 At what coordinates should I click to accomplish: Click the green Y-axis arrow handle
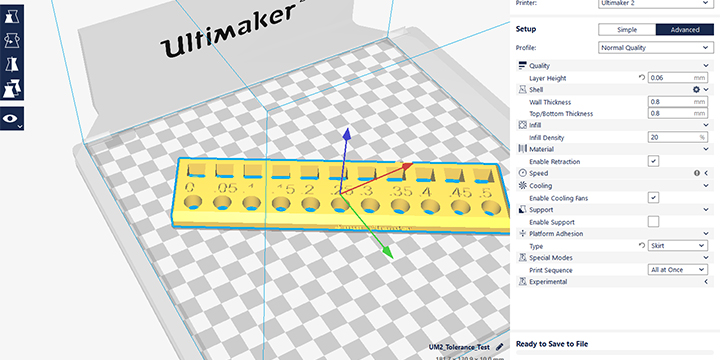pyautogui.click(x=388, y=252)
